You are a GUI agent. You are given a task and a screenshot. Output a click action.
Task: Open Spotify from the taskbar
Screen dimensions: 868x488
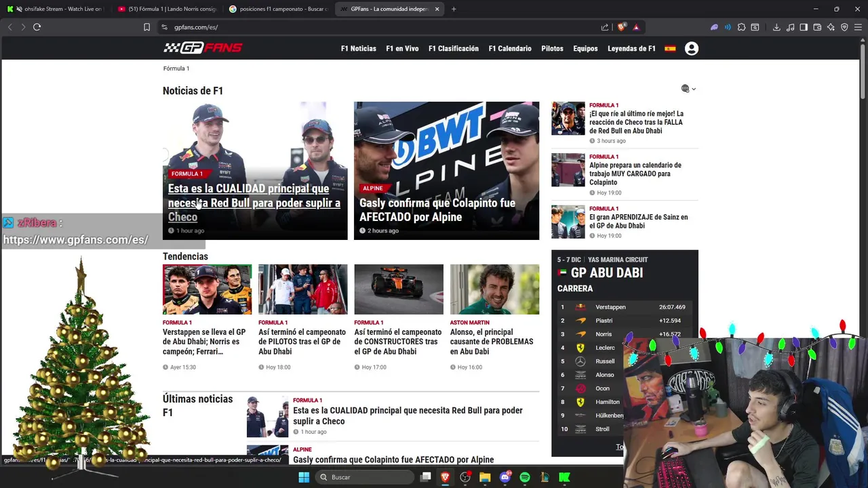point(524,477)
